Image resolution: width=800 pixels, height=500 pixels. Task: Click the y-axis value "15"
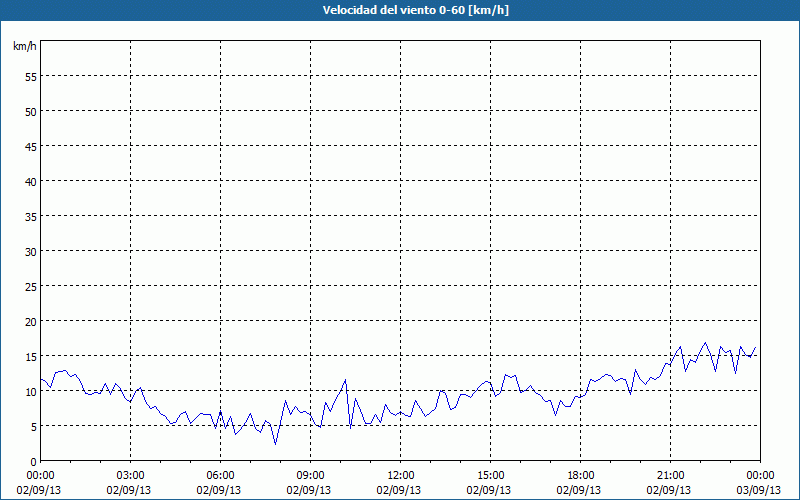pos(31,357)
